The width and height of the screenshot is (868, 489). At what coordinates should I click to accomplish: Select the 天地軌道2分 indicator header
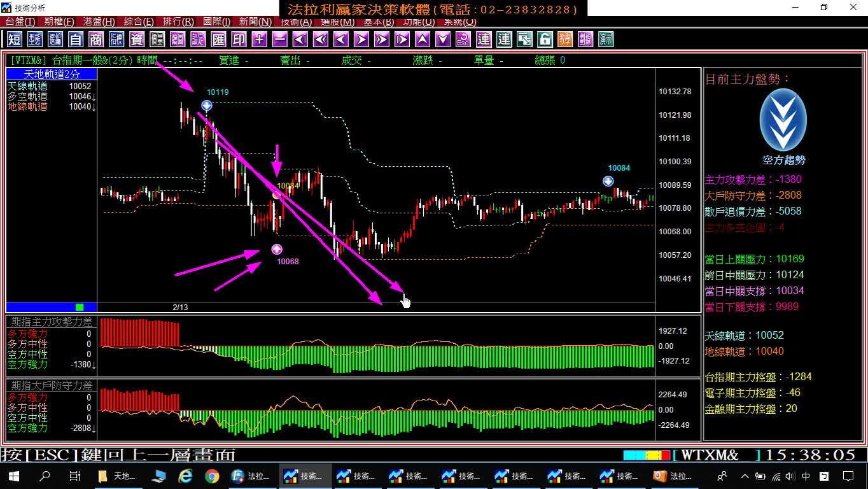52,74
